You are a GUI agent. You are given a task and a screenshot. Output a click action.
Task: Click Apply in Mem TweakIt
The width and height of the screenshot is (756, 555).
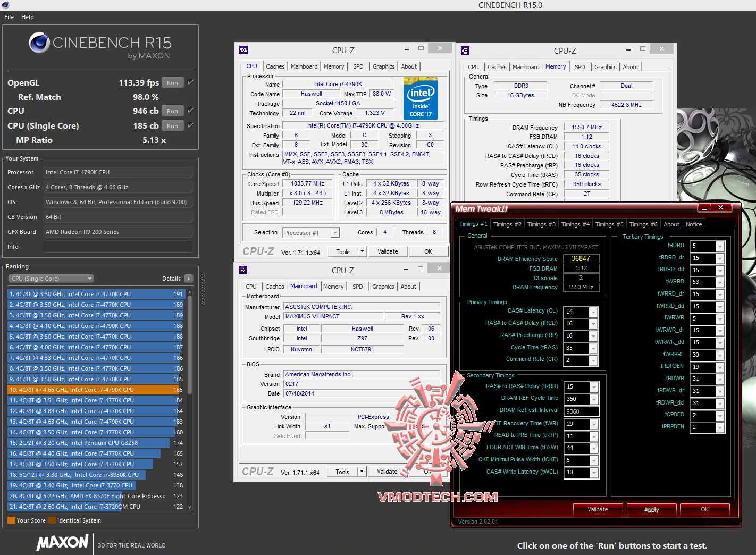[651, 509]
